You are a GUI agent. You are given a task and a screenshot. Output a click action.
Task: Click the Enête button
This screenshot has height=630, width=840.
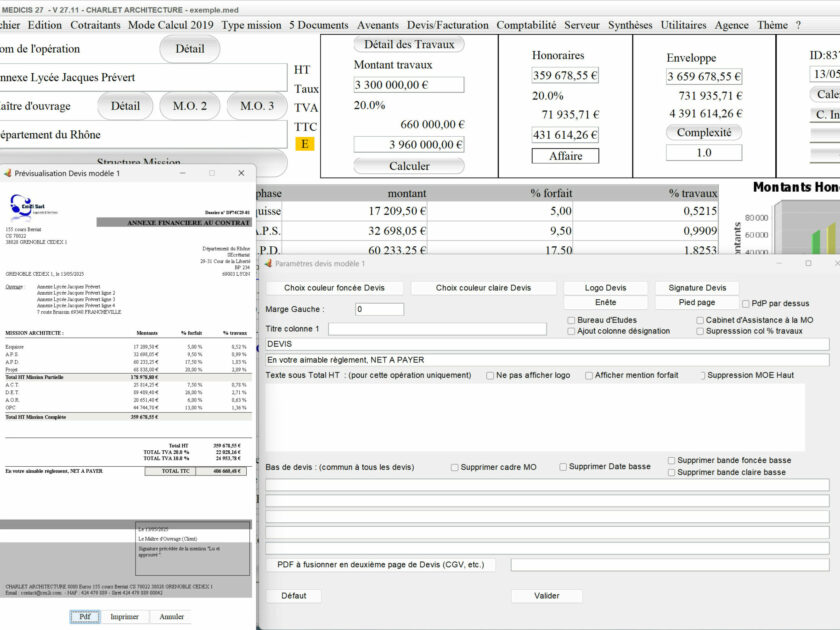[x=605, y=302]
